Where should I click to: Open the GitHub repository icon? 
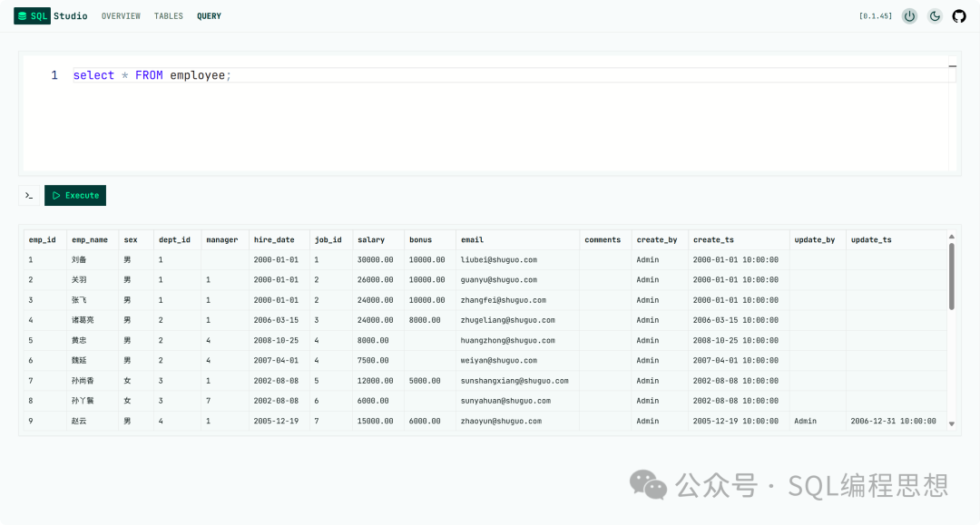(959, 16)
